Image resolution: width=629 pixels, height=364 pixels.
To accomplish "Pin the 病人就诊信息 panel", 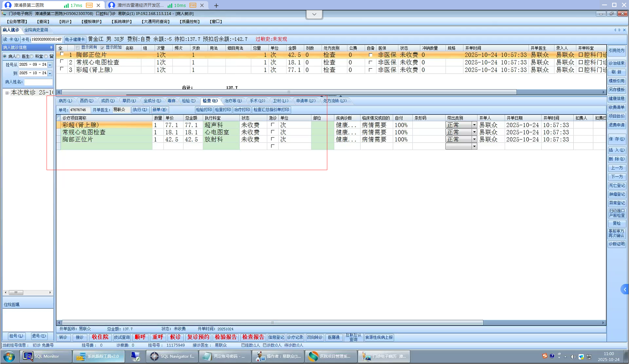I will [x=51, y=48].
